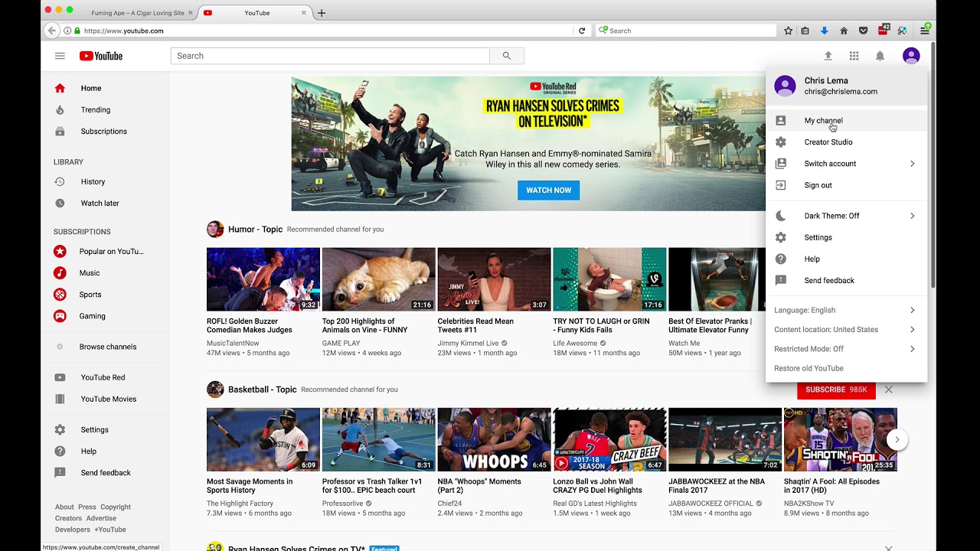Bookmark page with star icon

pyautogui.click(x=788, y=31)
